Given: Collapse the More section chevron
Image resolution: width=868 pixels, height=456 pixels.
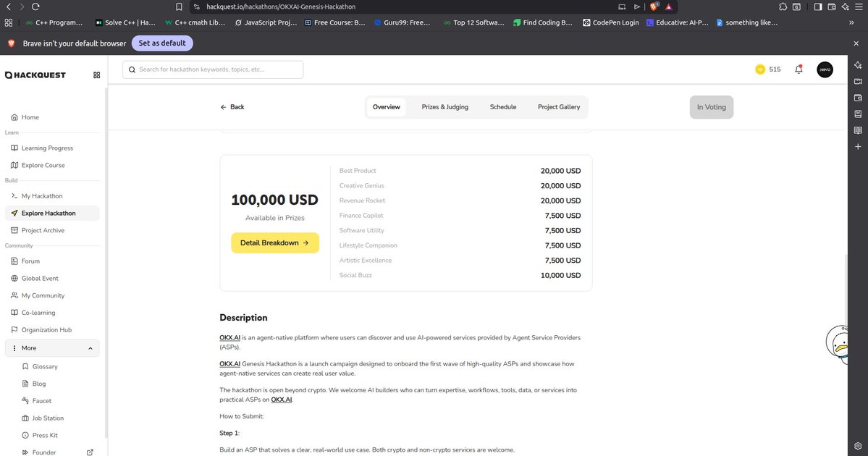Looking at the screenshot, I should (x=90, y=348).
